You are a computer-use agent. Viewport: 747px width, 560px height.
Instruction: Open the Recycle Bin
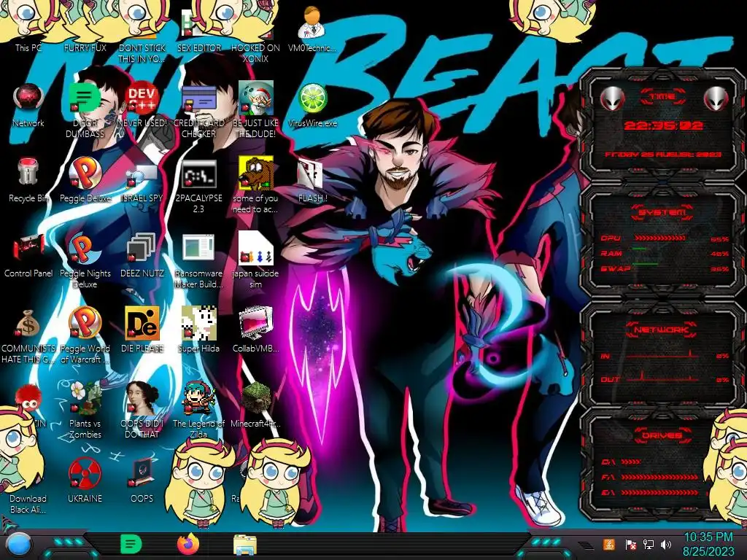pyautogui.click(x=28, y=180)
